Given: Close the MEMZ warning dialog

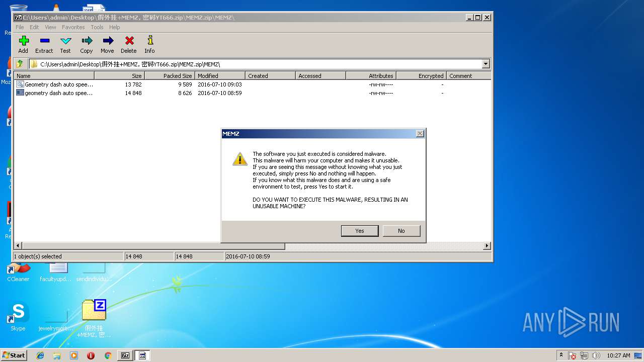Looking at the screenshot, I should [420, 134].
